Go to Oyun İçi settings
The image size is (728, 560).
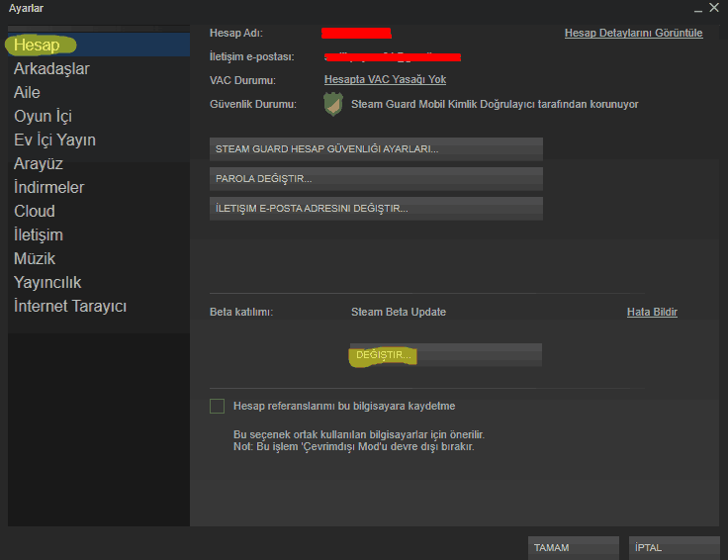coord(43,117)
